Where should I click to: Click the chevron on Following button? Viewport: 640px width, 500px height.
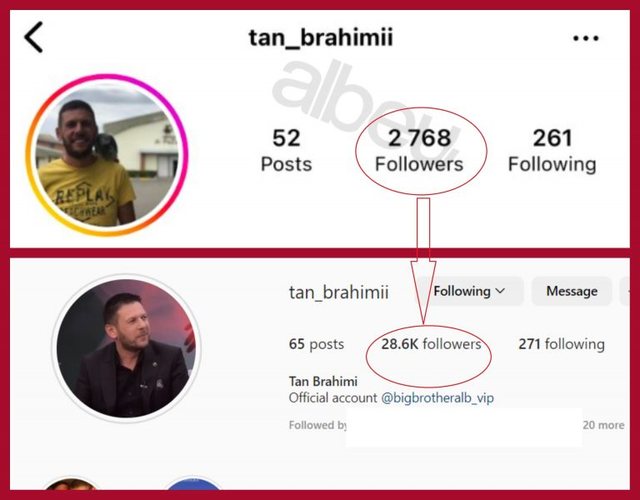click(500, 291)
